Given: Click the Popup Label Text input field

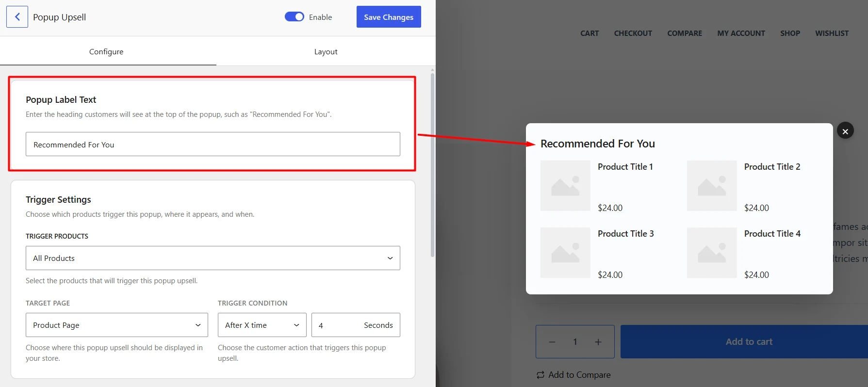Looking at the screenshot, I should pos(213,144).
